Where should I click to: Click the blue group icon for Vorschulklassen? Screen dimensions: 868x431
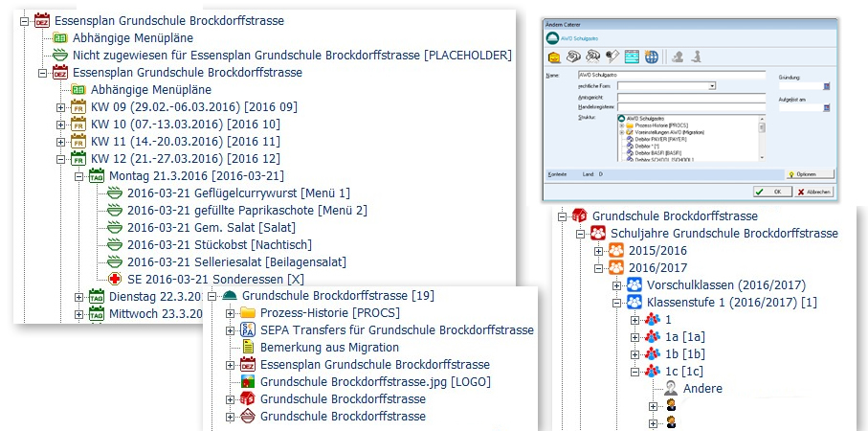coord(634,285)
